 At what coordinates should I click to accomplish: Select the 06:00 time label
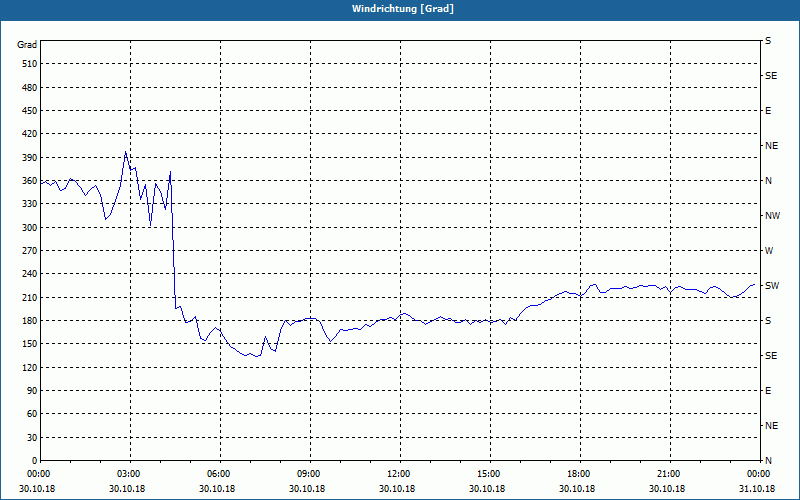[217, 474]
